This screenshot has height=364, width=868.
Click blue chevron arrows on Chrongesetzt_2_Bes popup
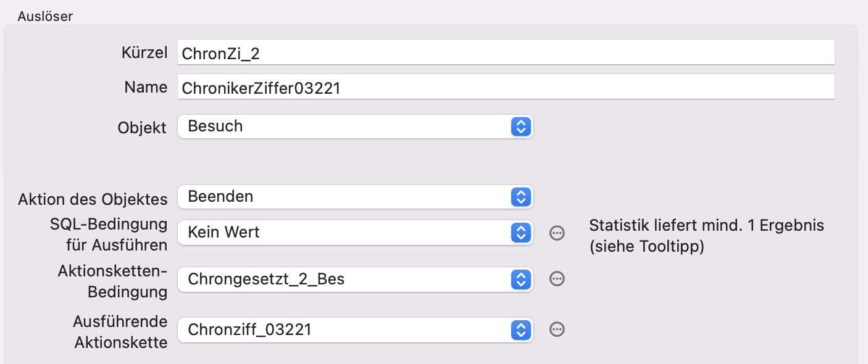pos(521,279)
